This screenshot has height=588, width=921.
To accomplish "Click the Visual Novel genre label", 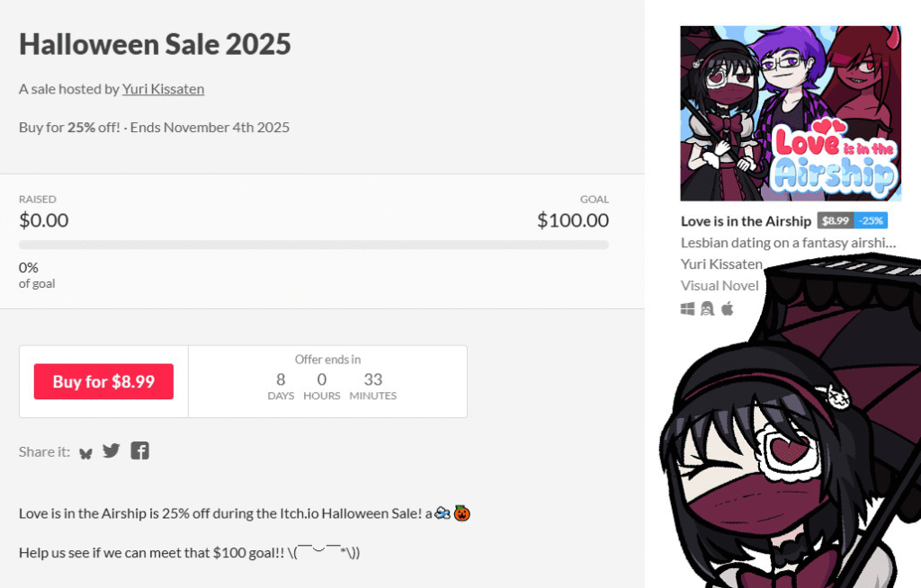I will point(720,286).
